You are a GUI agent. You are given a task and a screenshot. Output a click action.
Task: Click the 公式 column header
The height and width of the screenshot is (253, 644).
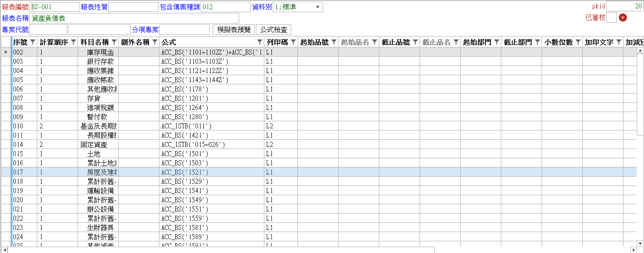click(x=212, y=42)
